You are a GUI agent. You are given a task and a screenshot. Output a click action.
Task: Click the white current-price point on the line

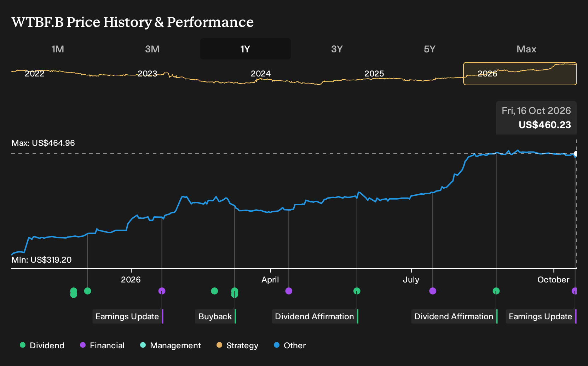pyautogui.click(x=576, y=154)
